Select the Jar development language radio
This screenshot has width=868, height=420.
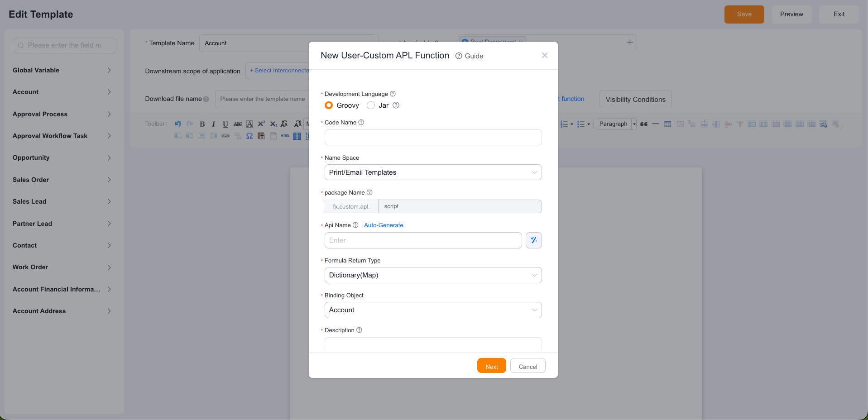pyautogui.click(x=371, y=105)
